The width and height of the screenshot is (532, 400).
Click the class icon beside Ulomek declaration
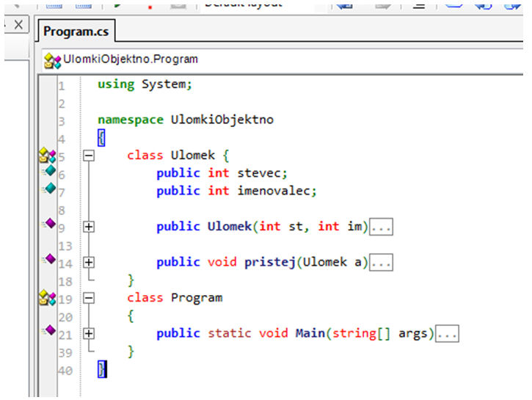(x=47, y=155)
